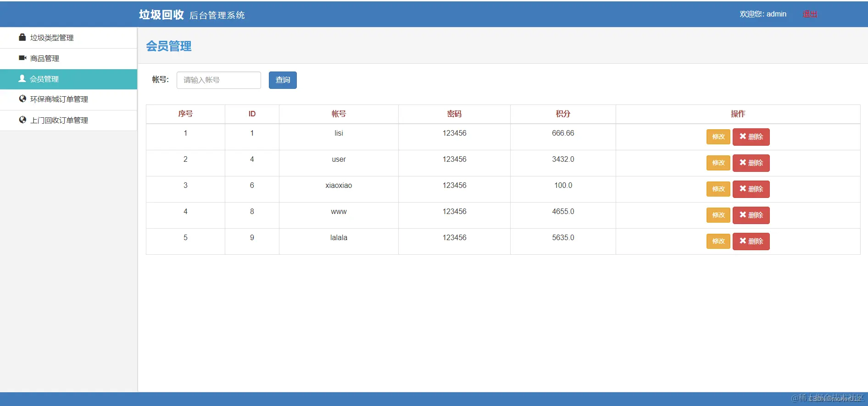Click the 操作 column header
This screenshot has width=868, height=406.
(x=738, y=114)
